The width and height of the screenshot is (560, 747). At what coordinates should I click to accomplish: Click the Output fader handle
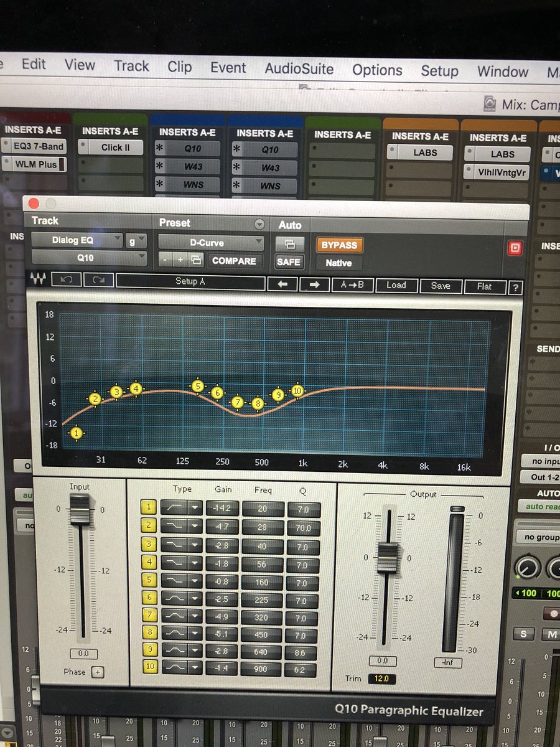coord(388,557)
